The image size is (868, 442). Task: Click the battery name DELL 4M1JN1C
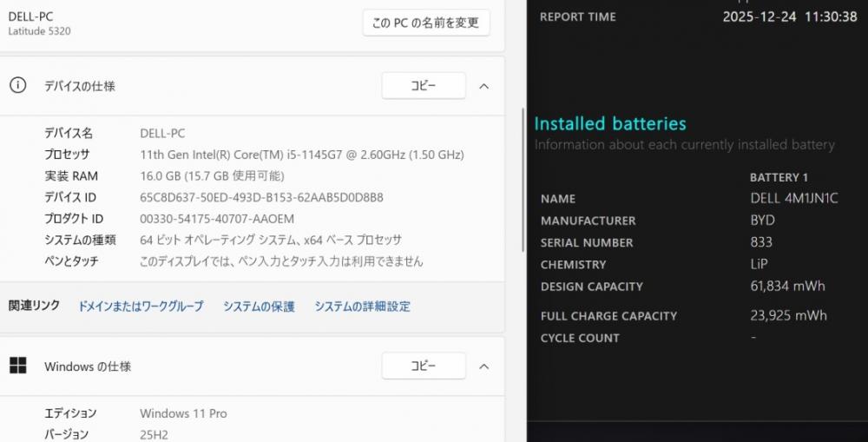tap(794, 198)
